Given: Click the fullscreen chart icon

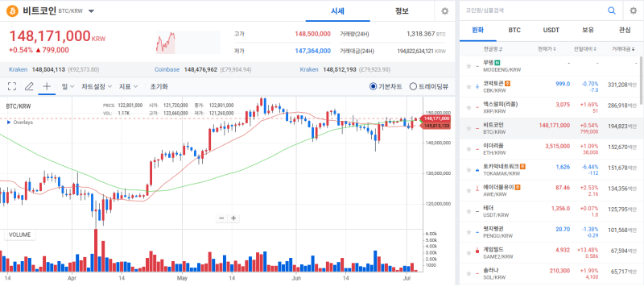Looking at the screenshot, I should tap(12, 86).
